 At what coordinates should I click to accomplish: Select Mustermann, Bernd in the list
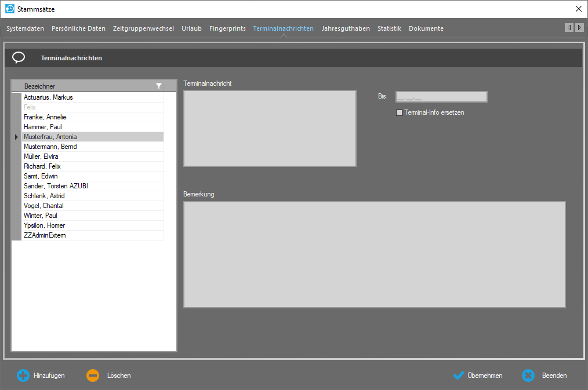pos(50,147)
